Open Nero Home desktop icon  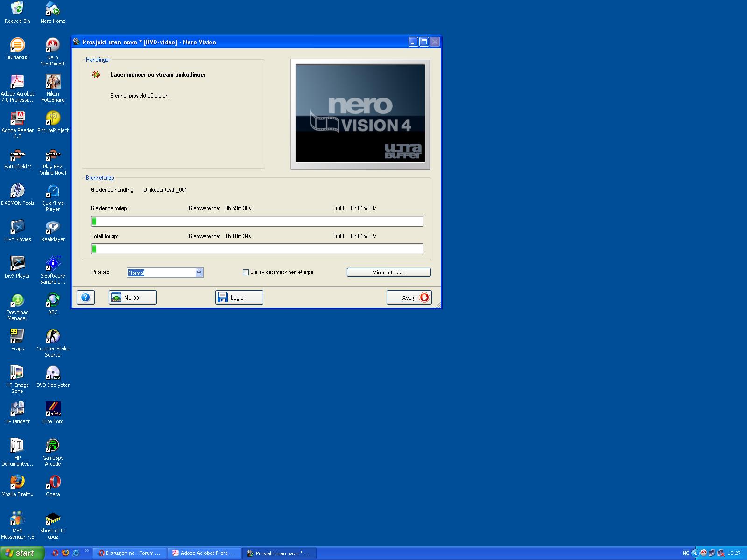53,13
